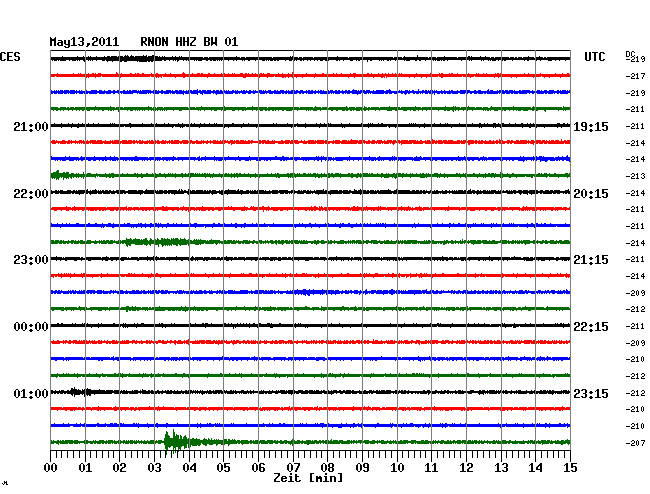Select minute tick label 09 on axis
Viewport: 650px width, 494px height.
pyautogui.click(x=362, y=467)
